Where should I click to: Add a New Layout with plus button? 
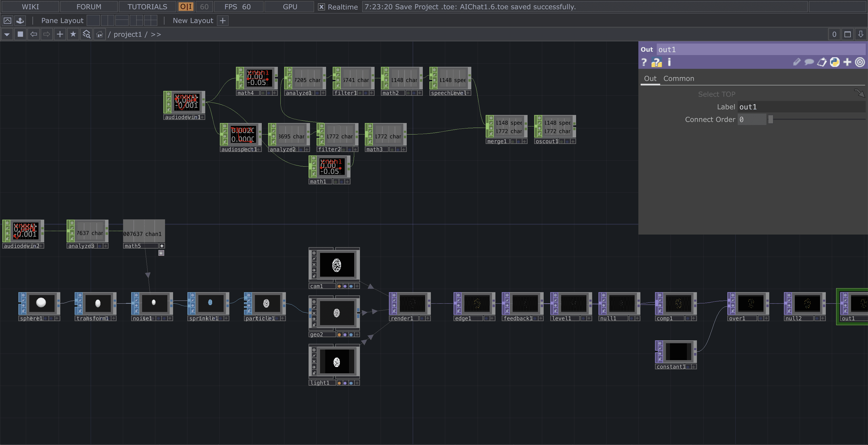[222, 21]
